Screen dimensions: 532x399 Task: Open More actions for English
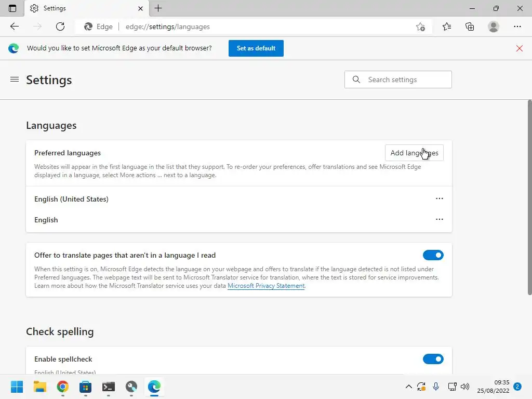point(440,219)
